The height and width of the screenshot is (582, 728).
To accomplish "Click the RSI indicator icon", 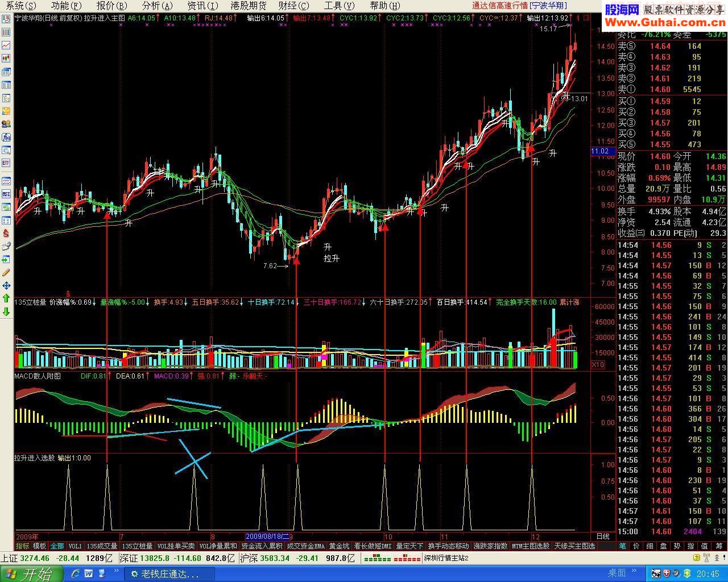I will coord(6,194).
